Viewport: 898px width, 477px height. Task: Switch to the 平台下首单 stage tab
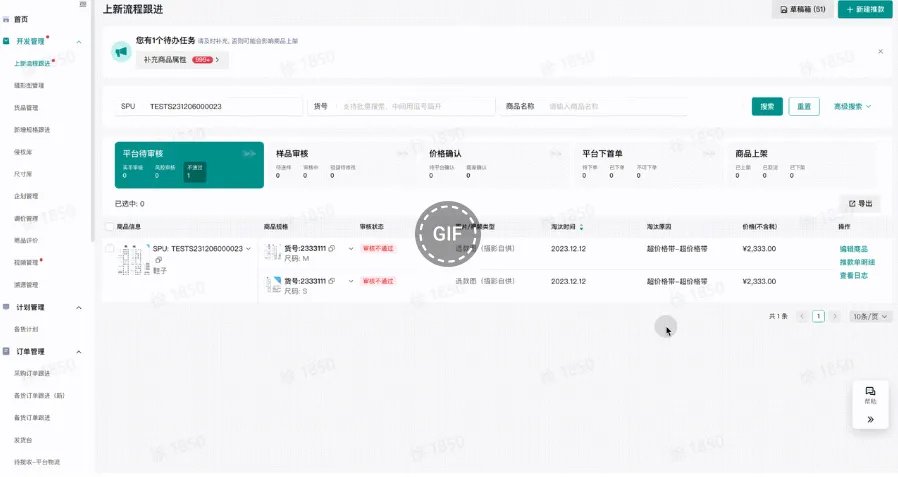[x=650, y=165]
